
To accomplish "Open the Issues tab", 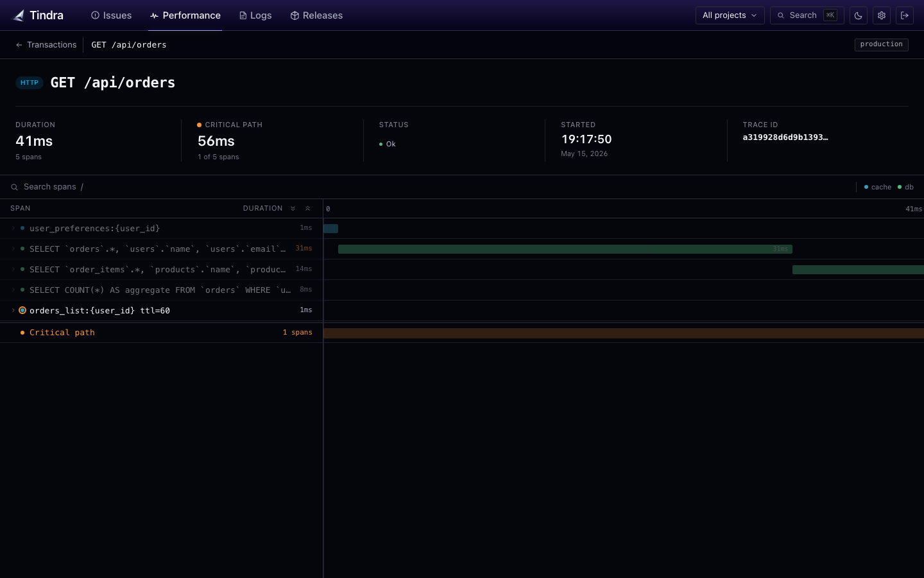I will [x=111, y=15].
